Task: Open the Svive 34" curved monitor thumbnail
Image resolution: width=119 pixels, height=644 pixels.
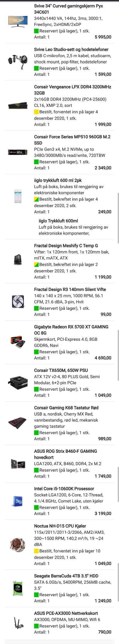Action: [18, 21]
